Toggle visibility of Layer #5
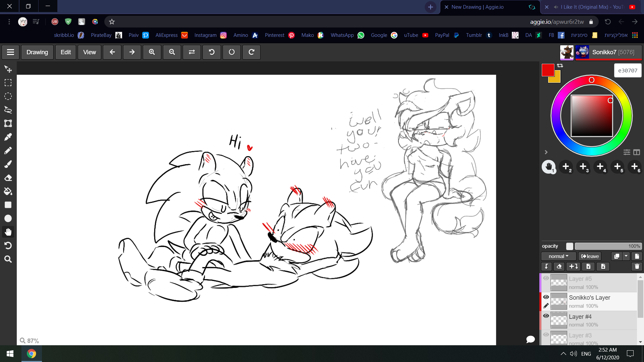Viewport: 644px width, 362px height. click(546, 278)
